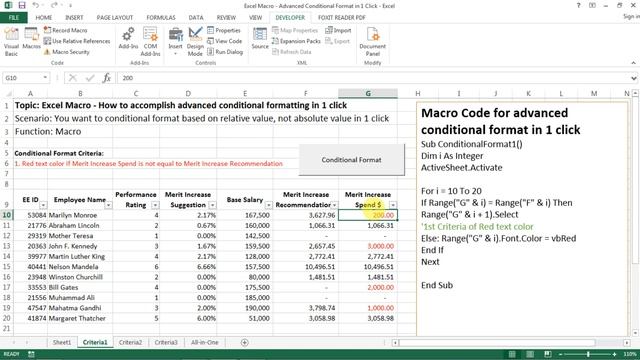This screenshot has width=640, height=360.
Task: Click the Conditional Format macro button
Action: (x=351, y=160)
